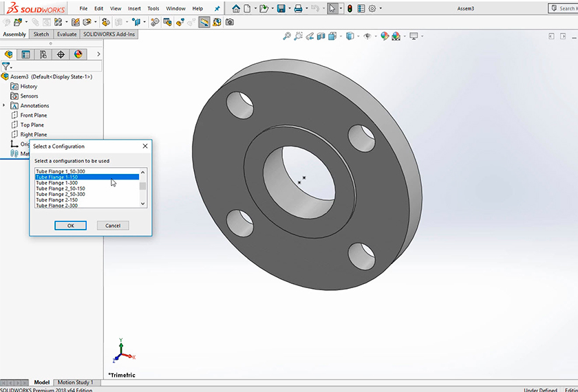Click Cancel in the configuration dialog
Image resolution: width=578 pixels, height=392 pixels.
113,226
